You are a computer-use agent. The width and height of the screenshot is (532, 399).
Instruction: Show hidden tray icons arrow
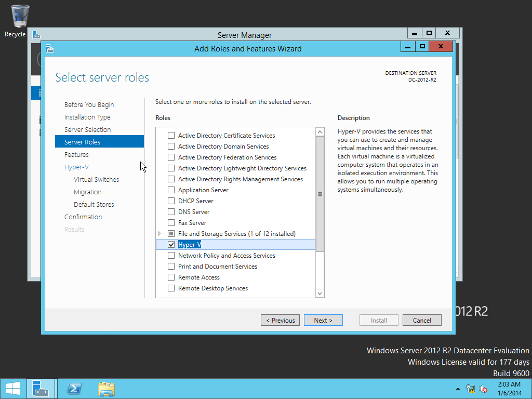pos(458,389)
